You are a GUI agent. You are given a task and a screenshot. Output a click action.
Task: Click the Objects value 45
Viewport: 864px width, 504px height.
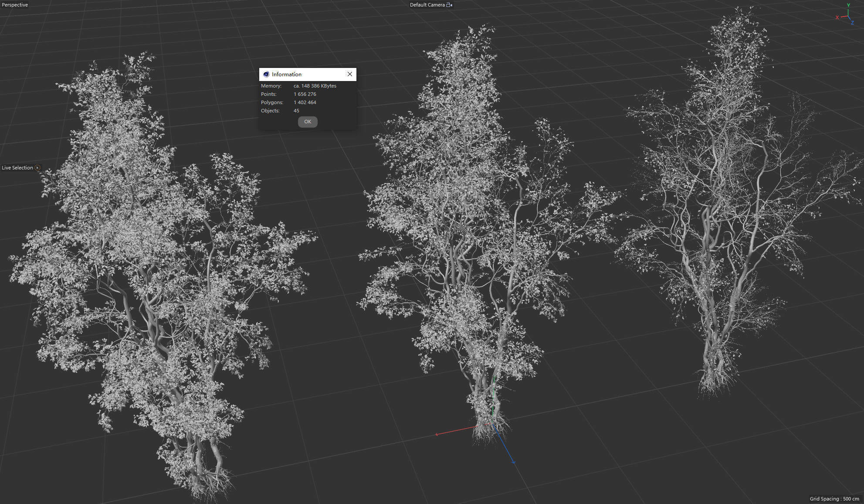click(296, 111)
